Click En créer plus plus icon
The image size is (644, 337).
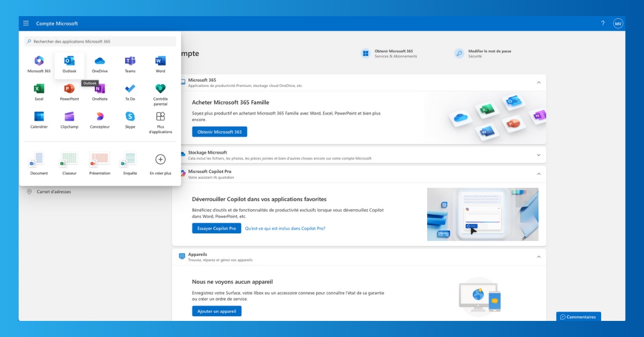tap(160, 159)
